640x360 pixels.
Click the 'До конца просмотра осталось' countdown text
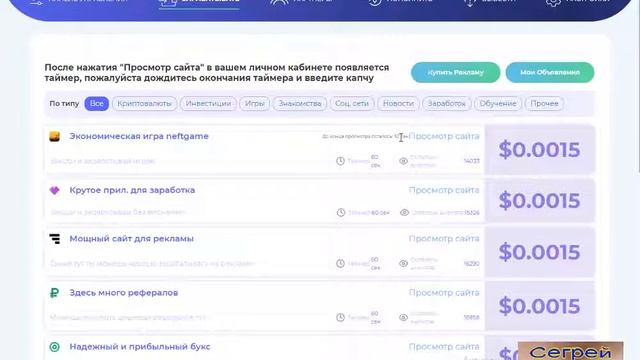pos(364,136)
